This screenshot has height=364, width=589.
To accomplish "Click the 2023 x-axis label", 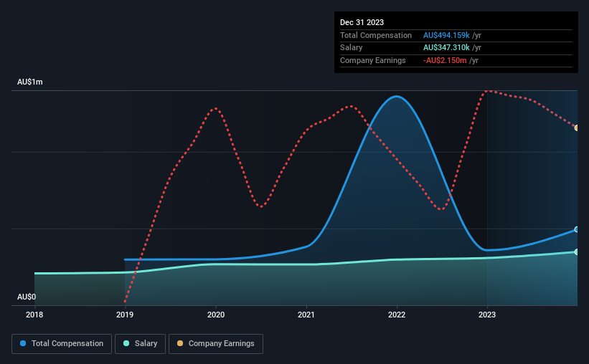I will 487,315.
